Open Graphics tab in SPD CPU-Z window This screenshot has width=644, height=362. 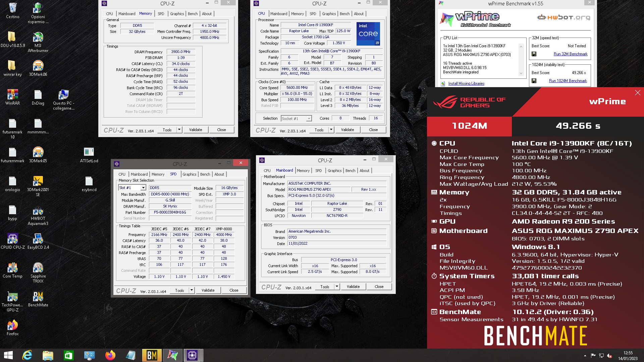[189, 174]
